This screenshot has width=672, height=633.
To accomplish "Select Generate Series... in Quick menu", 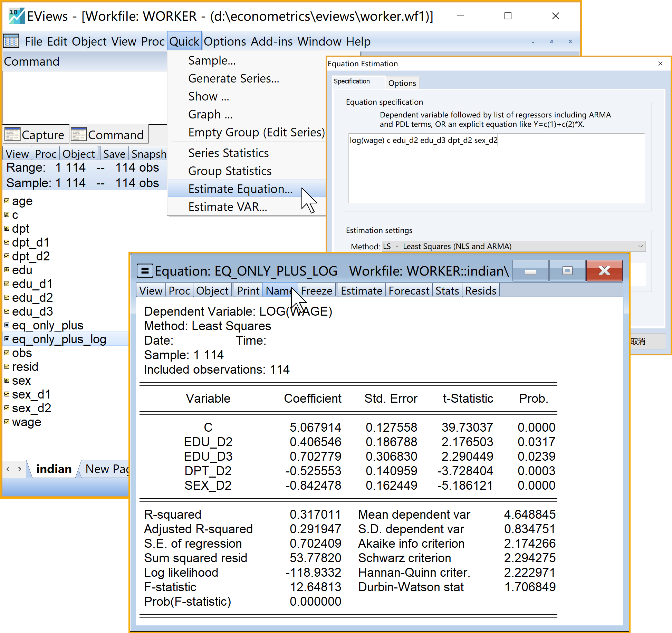I will point(233,78).
